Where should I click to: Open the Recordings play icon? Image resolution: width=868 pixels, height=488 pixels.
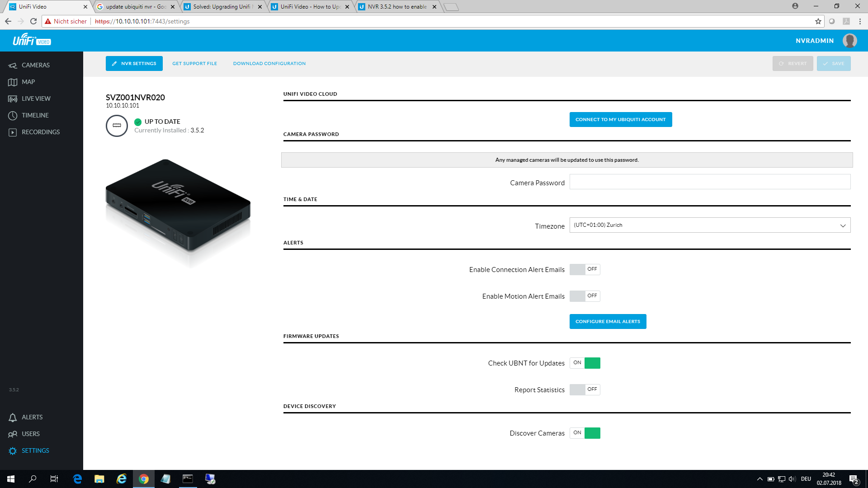tap(13, 132)
